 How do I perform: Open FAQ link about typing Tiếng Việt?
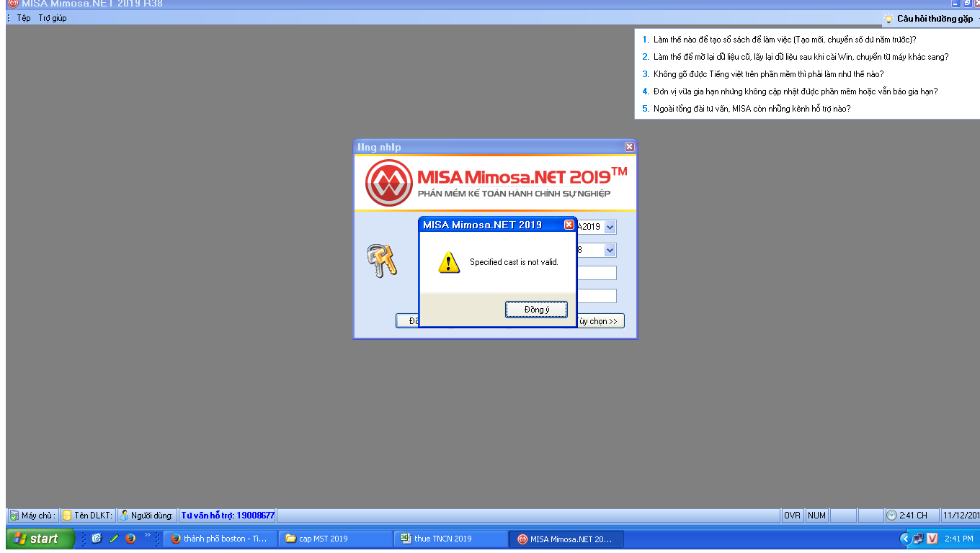pos(768,74)
